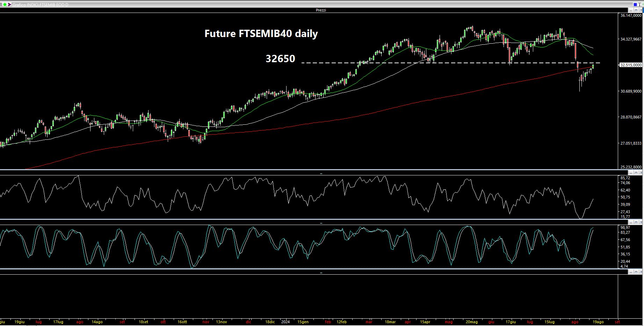Close the Prezzi price panel
The width and height of the screenshot is (644, 326).
641,10
